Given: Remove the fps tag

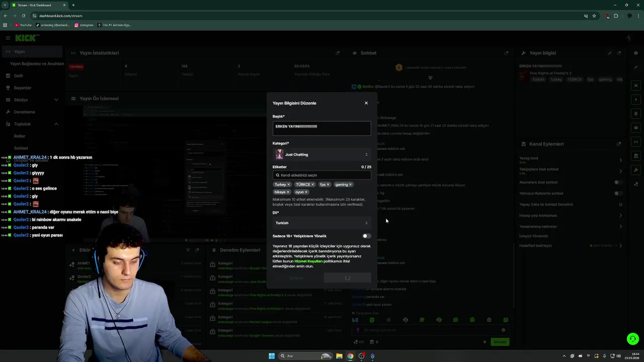Looking at the screenshot, I should tap(328, 185).
